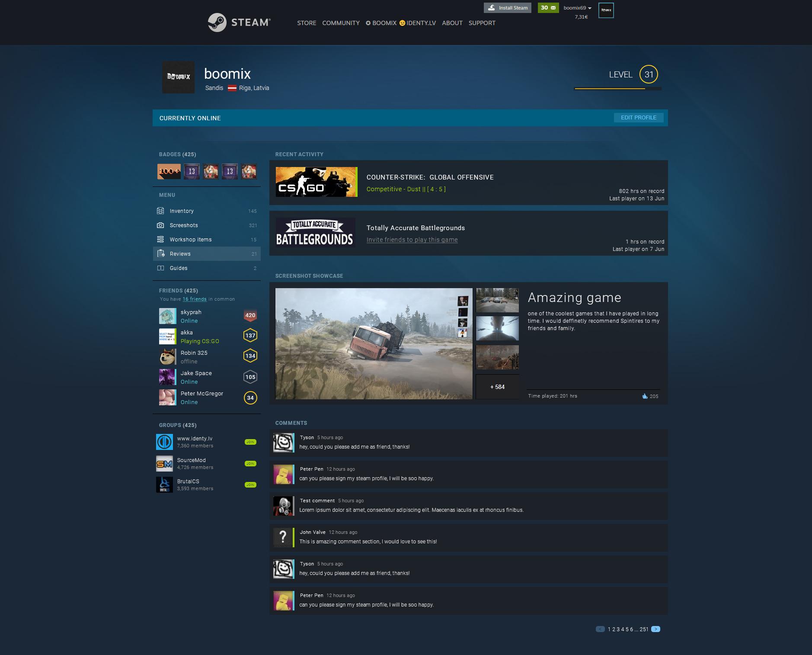This screenshot has width=812, height=655.
Task: Join the www.identy.lv group
Action: tap(250, 442)
